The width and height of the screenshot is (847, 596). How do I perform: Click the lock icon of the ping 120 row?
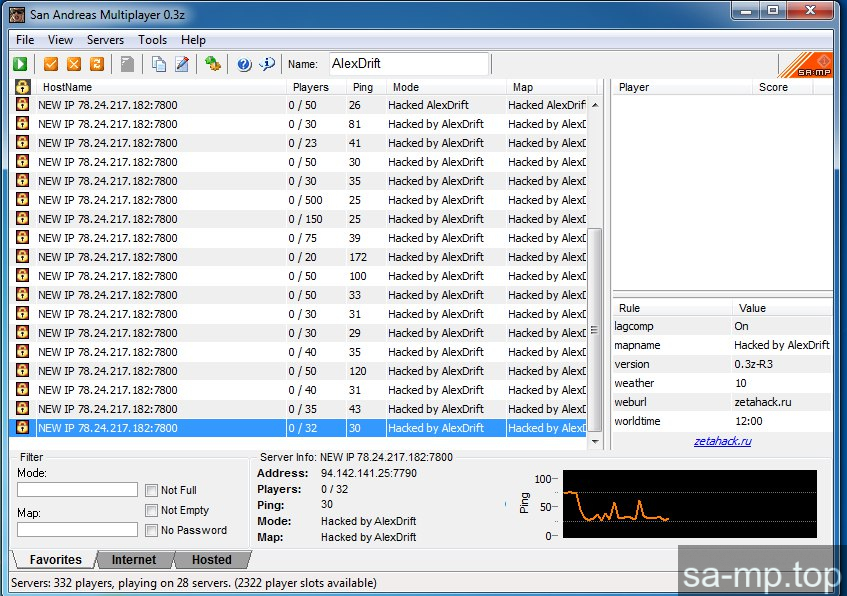22,370
